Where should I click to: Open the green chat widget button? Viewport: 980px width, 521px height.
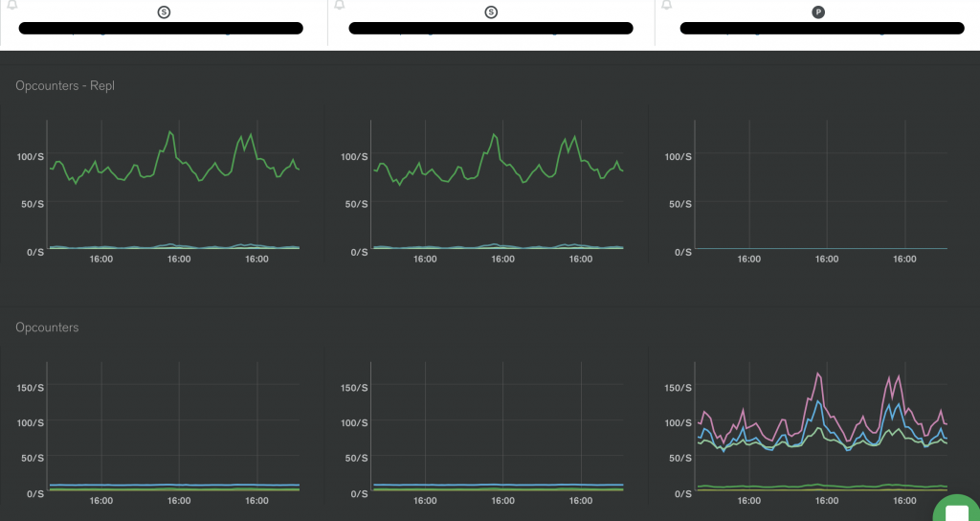tap(957, 508)
